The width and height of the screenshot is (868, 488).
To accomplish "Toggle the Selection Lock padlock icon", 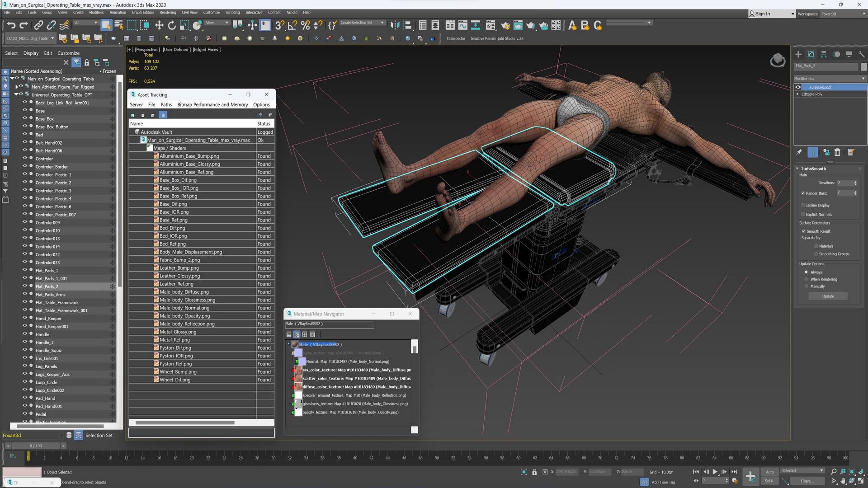I will [x=534, y=472].
